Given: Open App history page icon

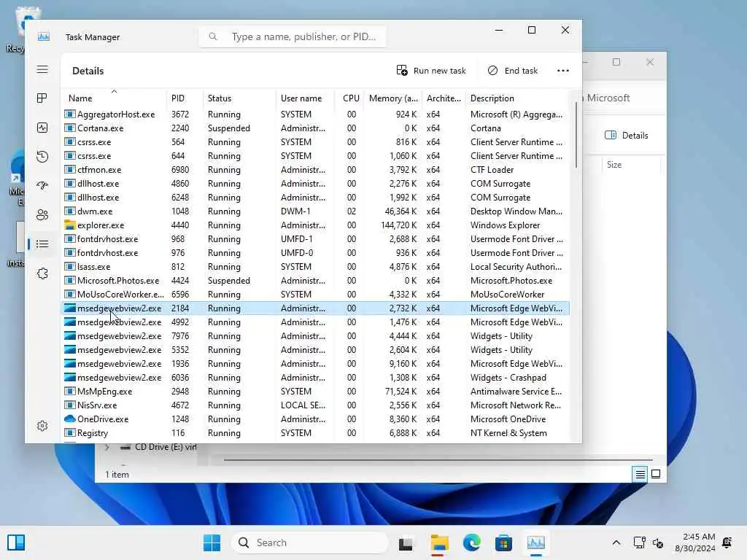Looking at the screenshot, I should (42, 157).
